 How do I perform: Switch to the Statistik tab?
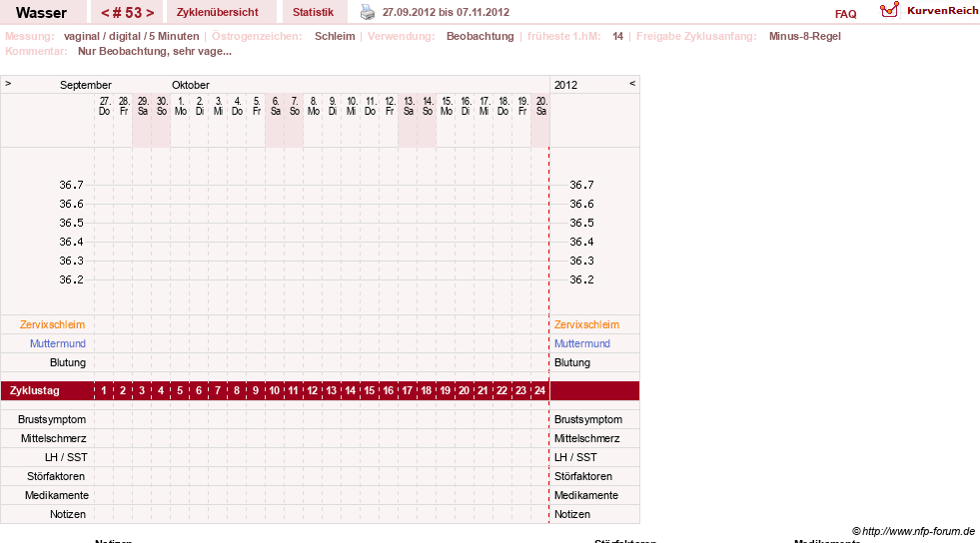(313, 12)
